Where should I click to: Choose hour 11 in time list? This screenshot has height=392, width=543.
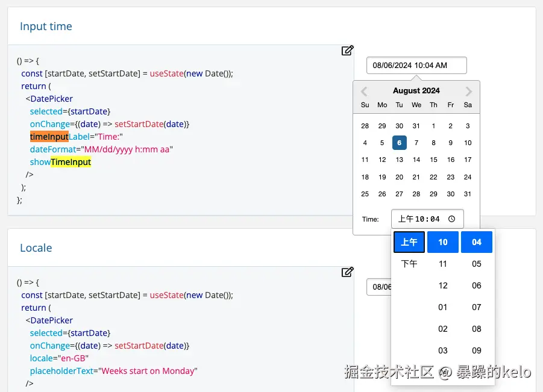pyautogui.click(x=443, y=264)
